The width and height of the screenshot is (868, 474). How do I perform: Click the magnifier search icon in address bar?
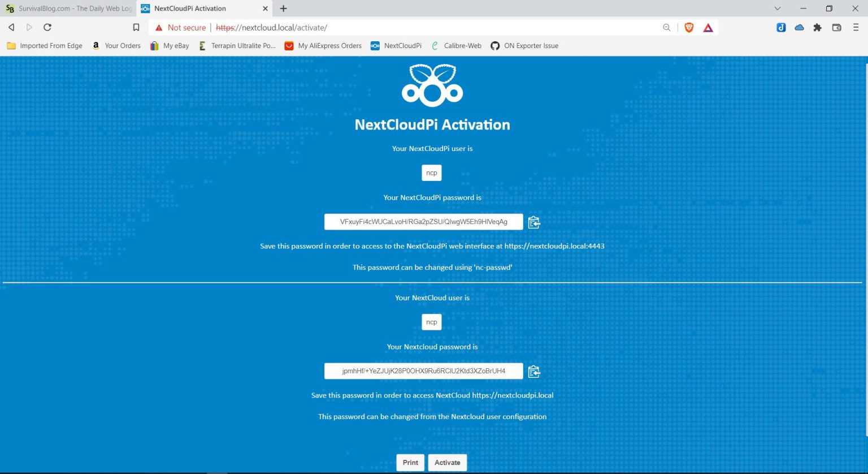pos(666,27)
